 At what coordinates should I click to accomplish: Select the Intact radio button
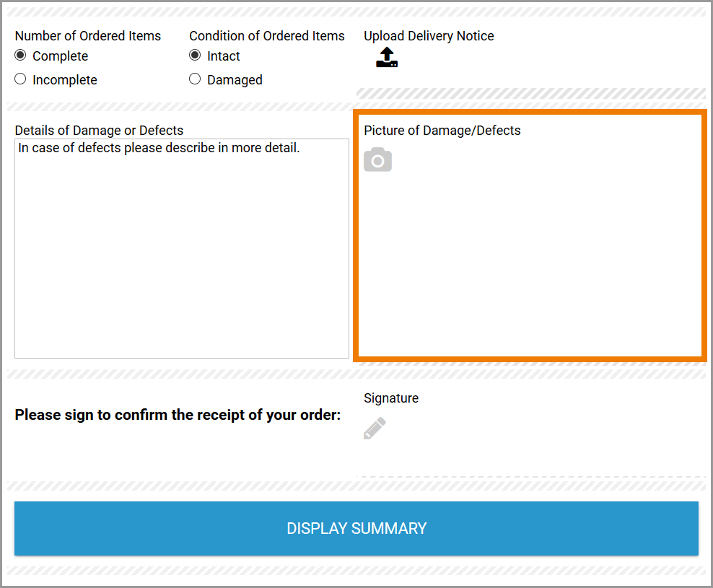click(195, 56)
